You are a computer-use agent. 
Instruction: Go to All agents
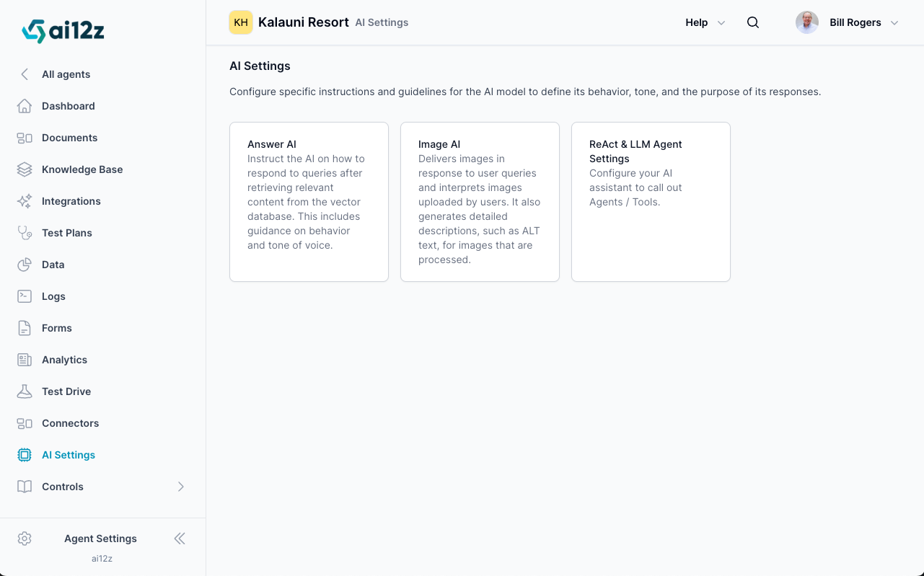coord(66,74)
